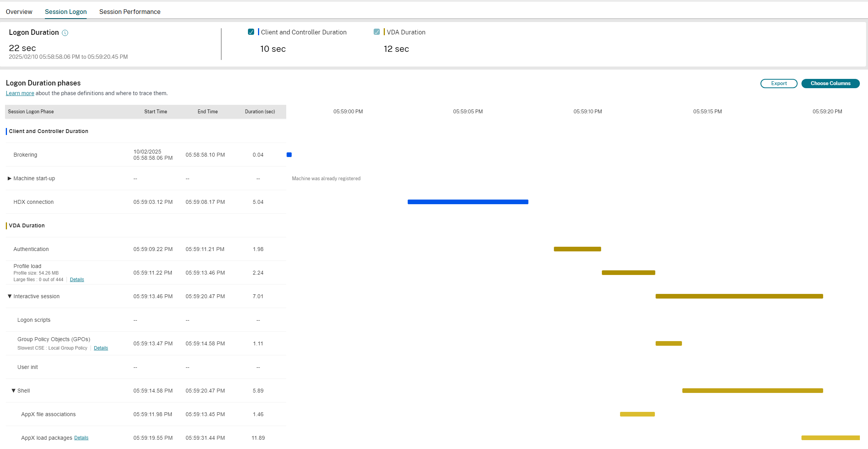Click the Brokering phase blue marker

pos(289,155)
